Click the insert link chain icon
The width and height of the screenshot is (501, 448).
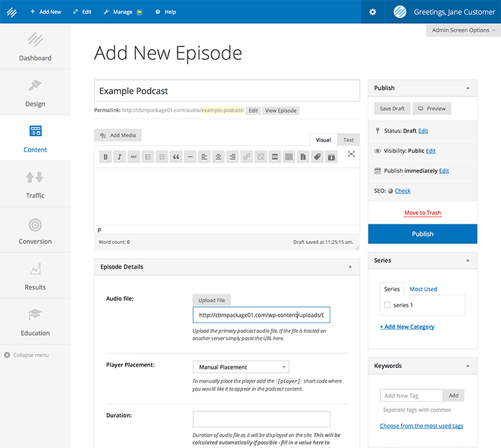click(x=247, y=157)
